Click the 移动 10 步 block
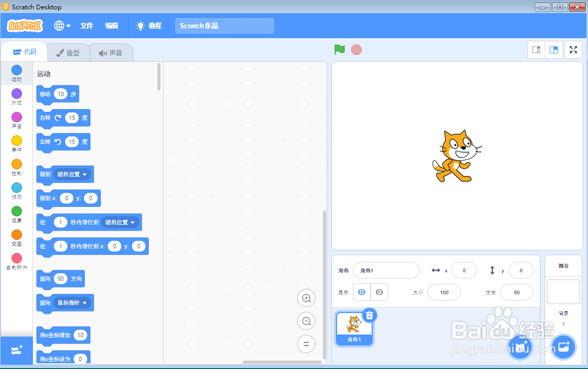Image resolution: width=588 pixels, height=369 pixels. click(57, 95)
